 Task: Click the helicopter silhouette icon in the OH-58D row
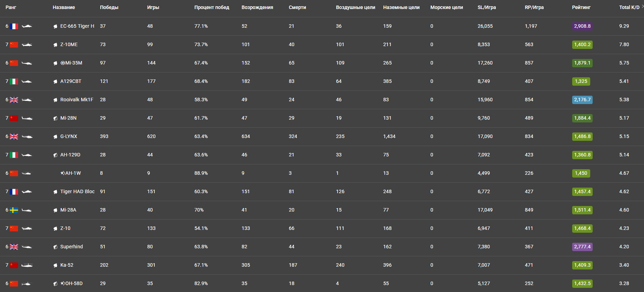click(26, 284)
